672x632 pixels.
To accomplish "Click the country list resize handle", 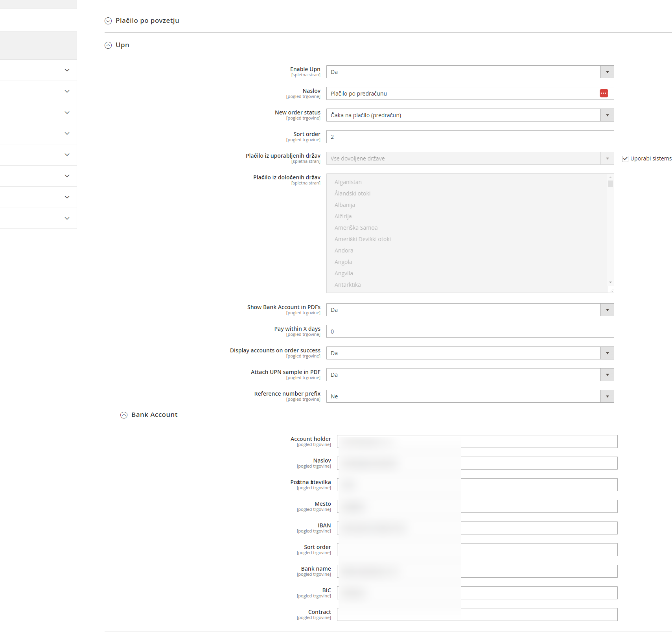I will coord(611,290).
